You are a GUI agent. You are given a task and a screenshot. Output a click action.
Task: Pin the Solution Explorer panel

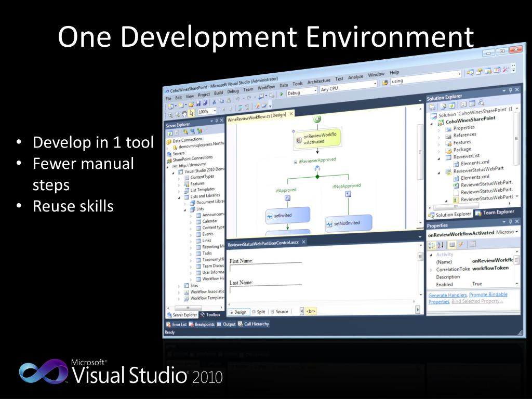(510, 90)
